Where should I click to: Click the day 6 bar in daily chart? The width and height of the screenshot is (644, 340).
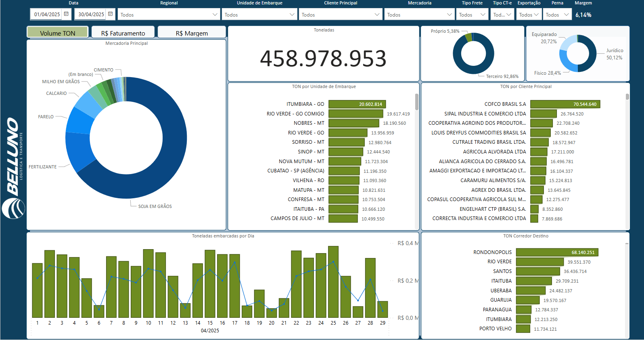tap(99, 311)
